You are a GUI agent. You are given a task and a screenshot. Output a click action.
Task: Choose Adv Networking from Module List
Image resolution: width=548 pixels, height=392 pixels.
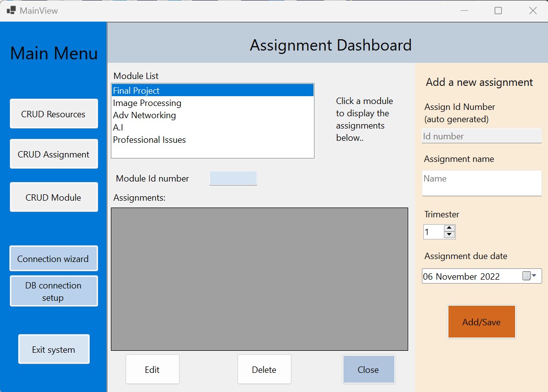click(144, 115)
